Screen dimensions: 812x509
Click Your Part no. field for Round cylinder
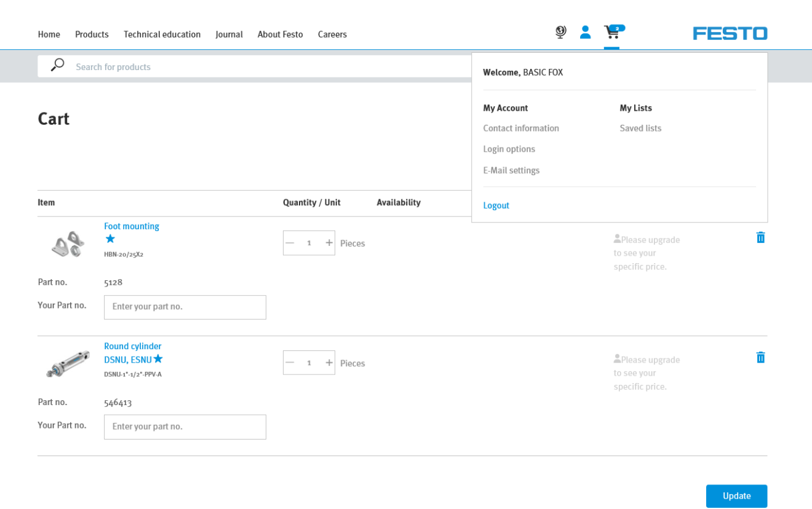(x=185, y=427)
